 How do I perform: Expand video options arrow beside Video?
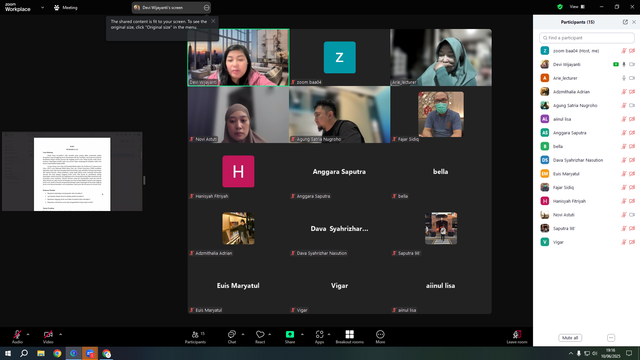click(60, 334)
